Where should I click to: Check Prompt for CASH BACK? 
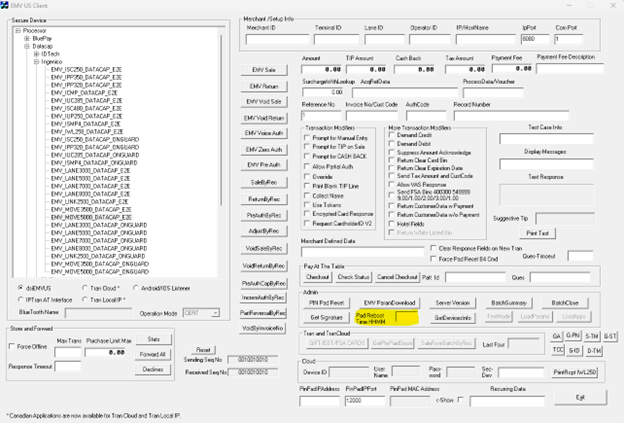click(x=307, y=156)
